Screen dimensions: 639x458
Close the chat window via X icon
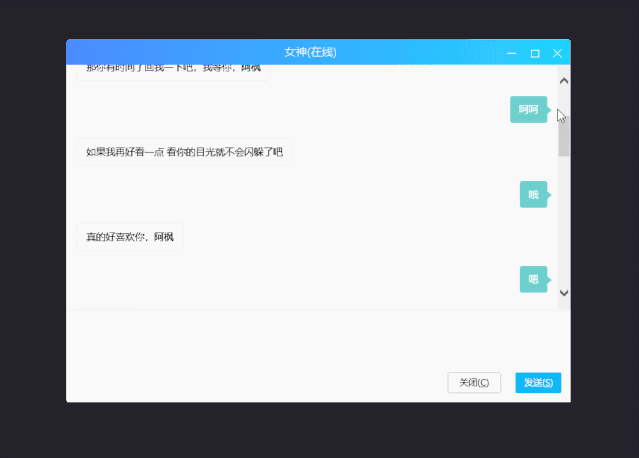coord(557,53)
